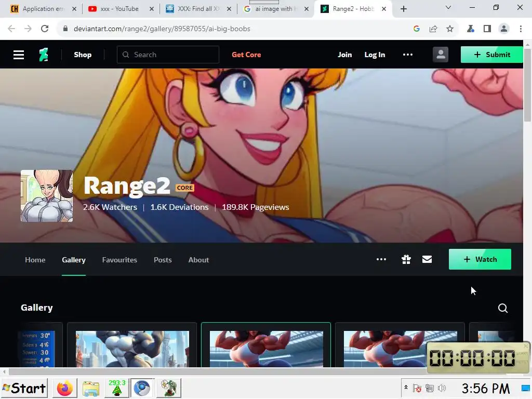Click the address bar URL

(162, 29)
